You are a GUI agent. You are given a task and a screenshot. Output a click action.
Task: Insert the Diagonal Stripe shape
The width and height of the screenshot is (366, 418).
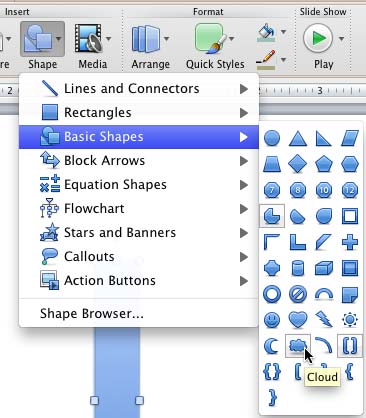pyautogui.click(x=323, y=242)
